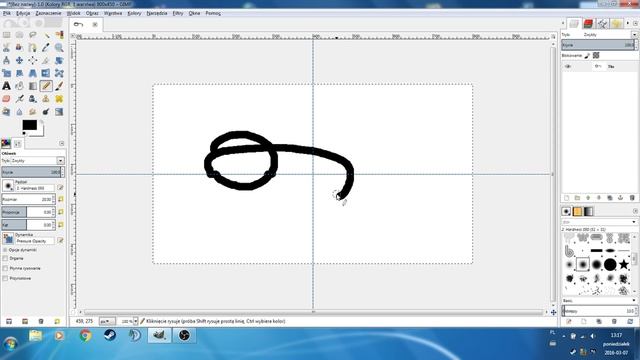Select the Fuzzy Select wand tool

click(x=46, y=35)
